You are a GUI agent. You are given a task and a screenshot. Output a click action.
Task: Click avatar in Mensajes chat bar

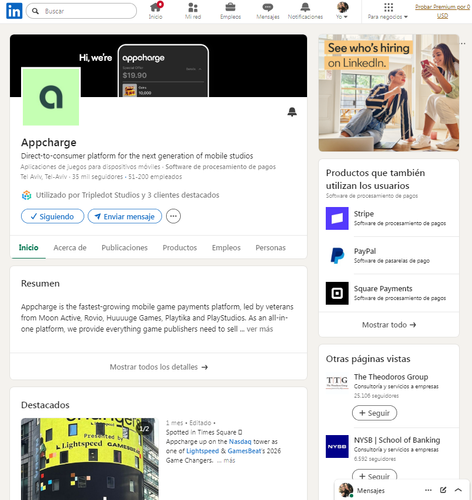tap(346, 490)
